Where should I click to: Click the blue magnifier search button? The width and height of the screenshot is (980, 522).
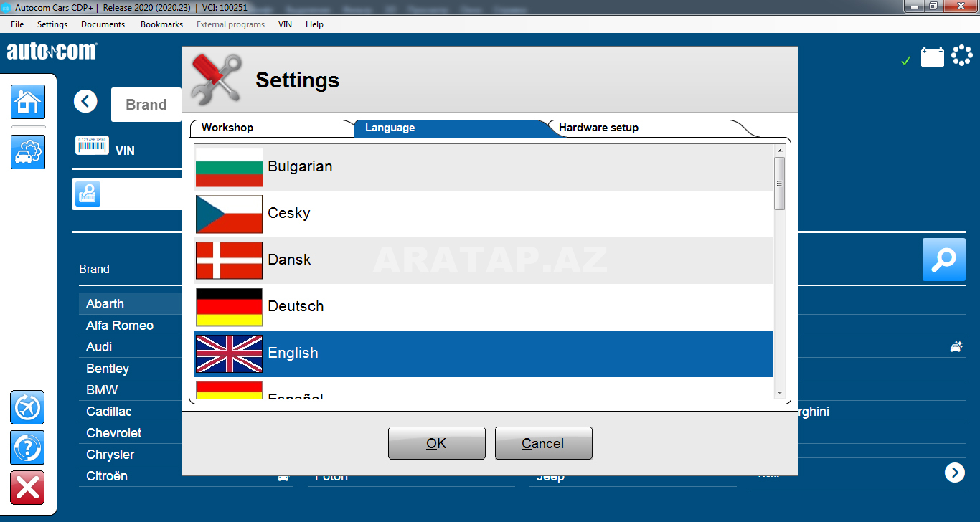(944, 260)
